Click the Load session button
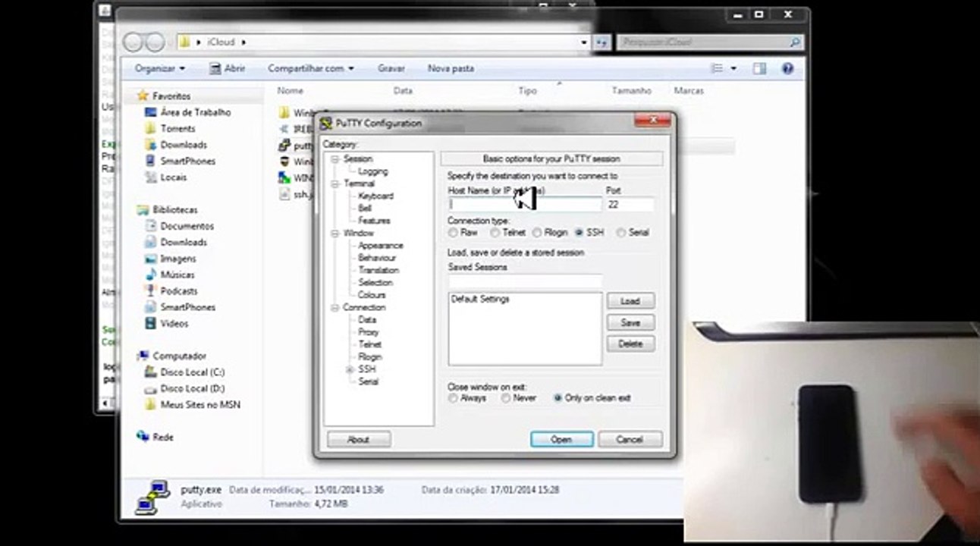This screenshot has height=546, width=980. [630, 301]
